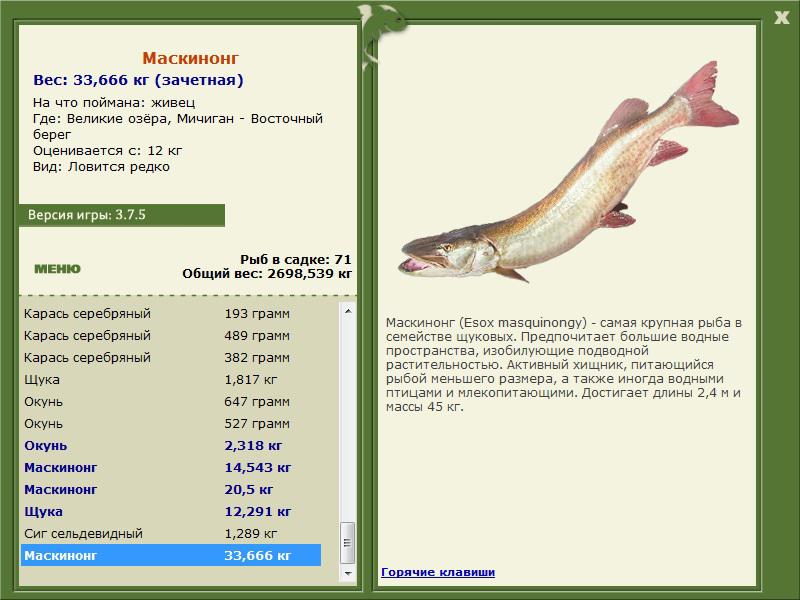The image size is (800, 600).
Task: Select Щука 1,817 кг row
Action: tap(171, 379)
